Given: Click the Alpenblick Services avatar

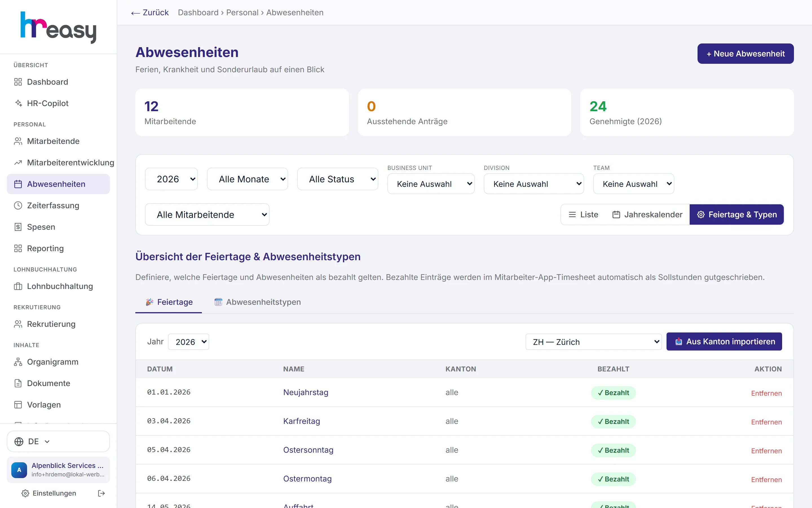Looking at the screenshot, I should tap(19, 470).
